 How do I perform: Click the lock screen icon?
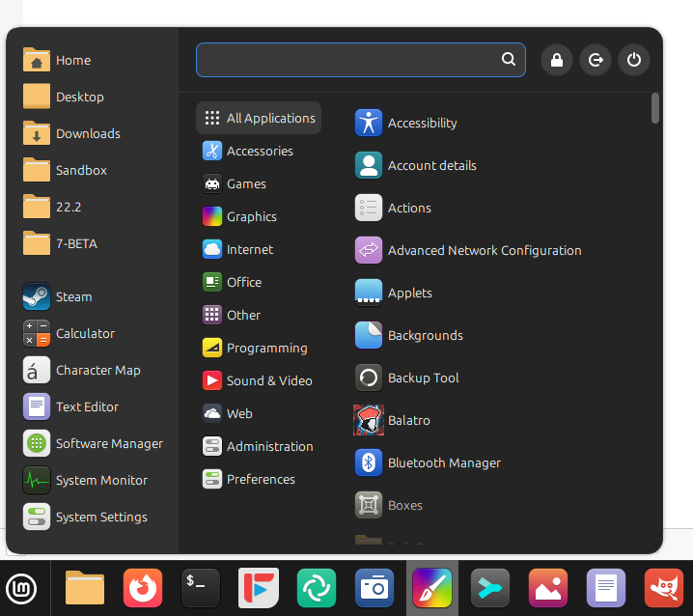tap(556, 60)
